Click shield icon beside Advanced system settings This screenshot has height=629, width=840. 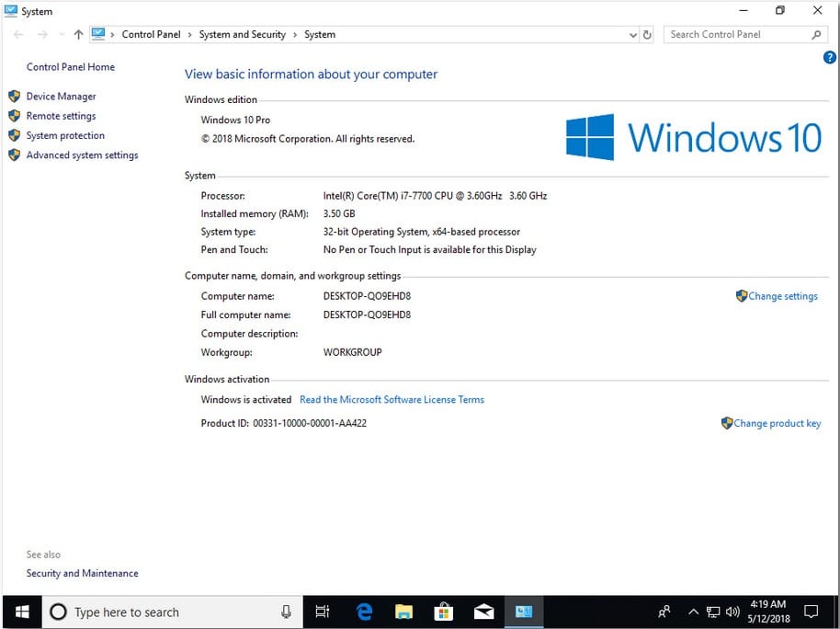[x=15, y=155]
